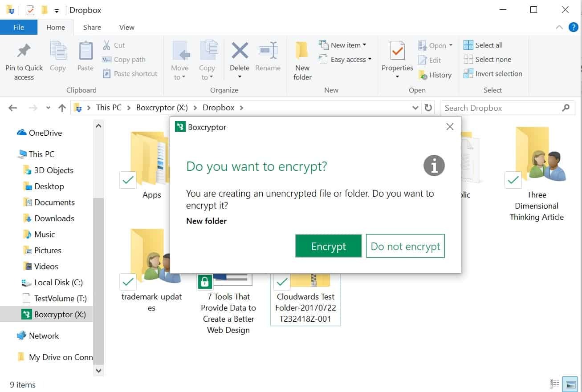Expand the address bar history dropdown arrow

415,108
